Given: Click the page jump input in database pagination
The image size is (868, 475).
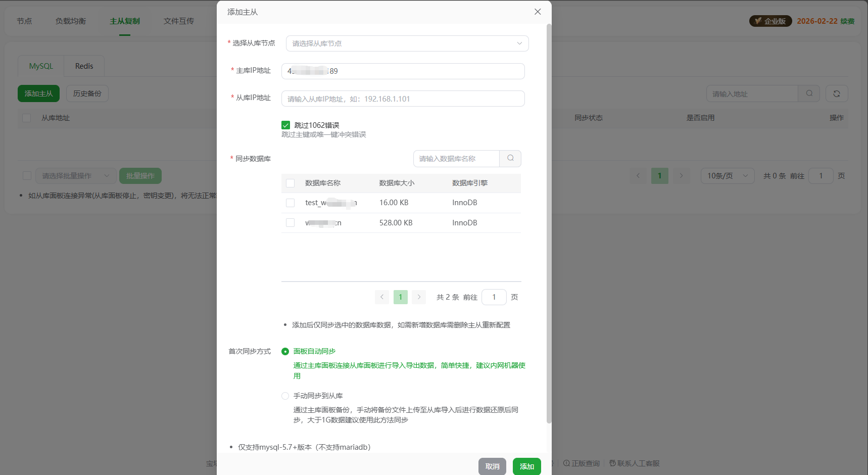Looking at the screenshot, I should 494,297.
